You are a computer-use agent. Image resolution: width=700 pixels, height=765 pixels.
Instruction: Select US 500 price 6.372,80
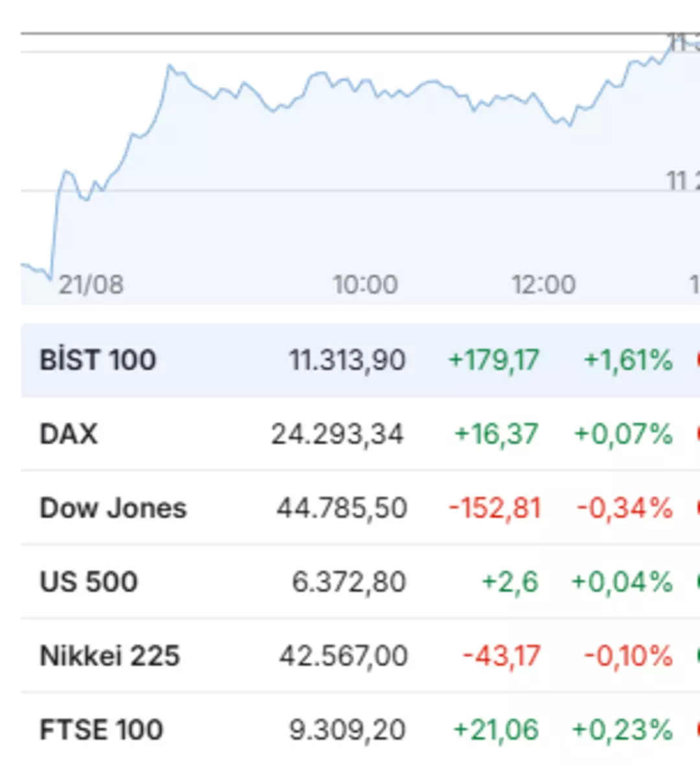pos(349,582)
